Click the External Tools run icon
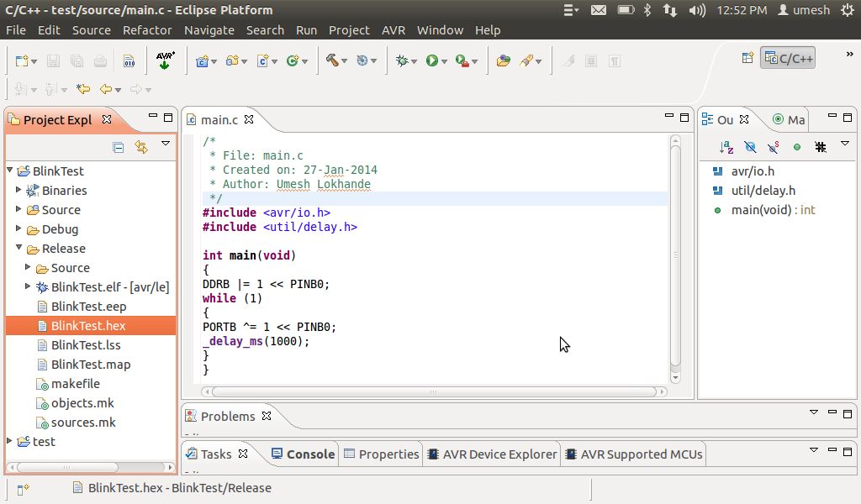 point(462,60)
